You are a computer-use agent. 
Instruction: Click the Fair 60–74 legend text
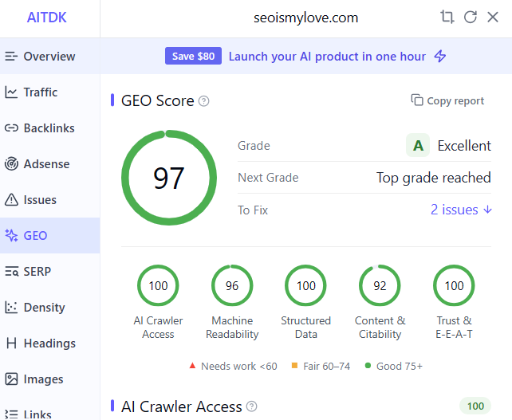click(326, 366)
